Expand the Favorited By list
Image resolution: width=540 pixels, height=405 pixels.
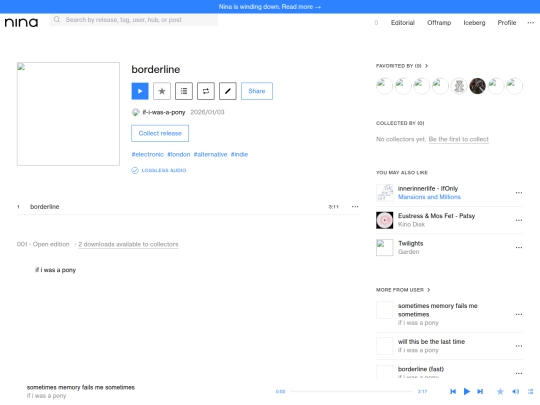tap(402, 66)
